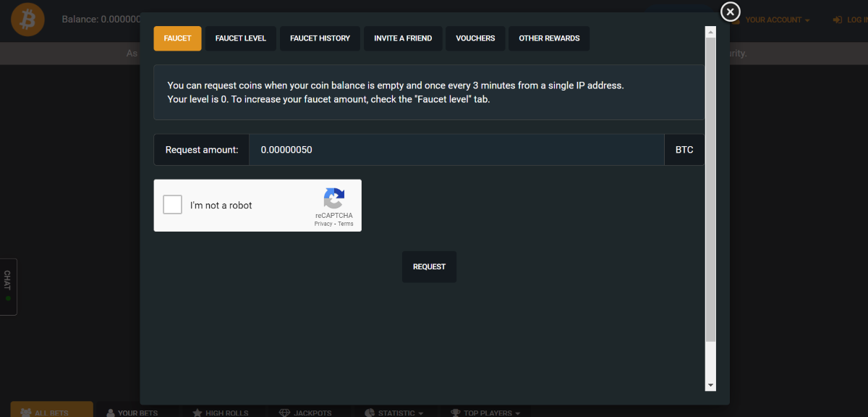The image size is (868, 417).
Task: Click the "Request amount:" label
Action: 202,150
